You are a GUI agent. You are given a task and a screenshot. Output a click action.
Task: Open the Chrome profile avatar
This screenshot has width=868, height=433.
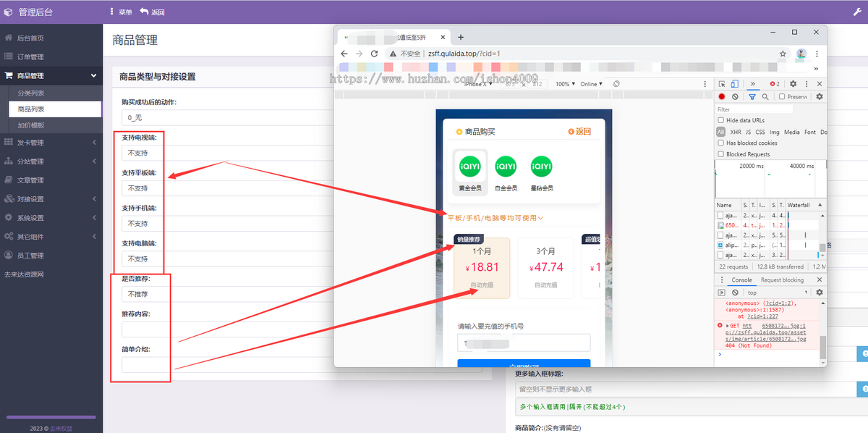click(x=801, y=54)
